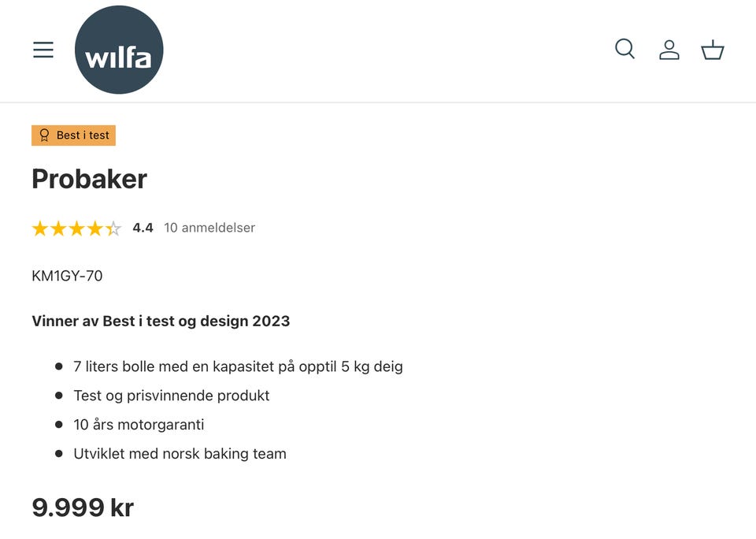Click the 7 liters bolle bullet text
The image size is (756, 539).
coord(238,366)
